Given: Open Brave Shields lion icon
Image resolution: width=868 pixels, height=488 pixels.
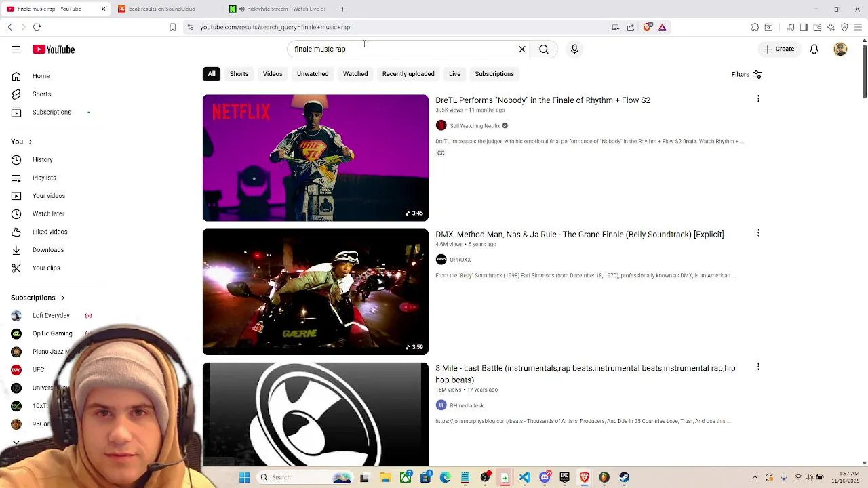Looking at the screenshot, I should 647,27.
